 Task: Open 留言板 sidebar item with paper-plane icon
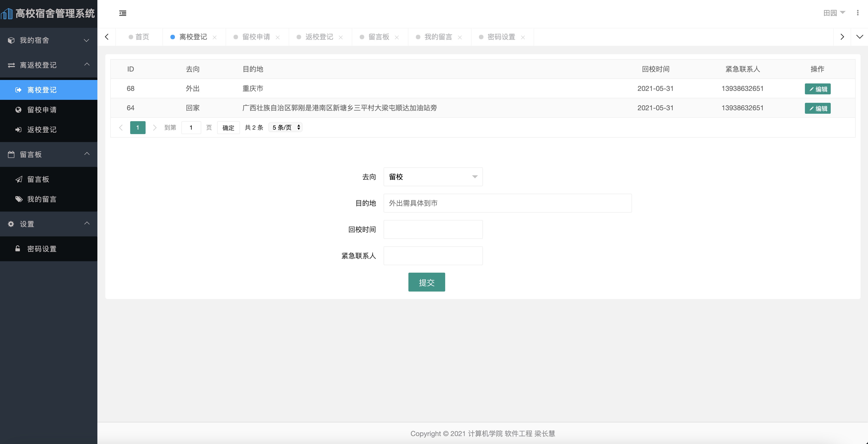click(38, 179)
